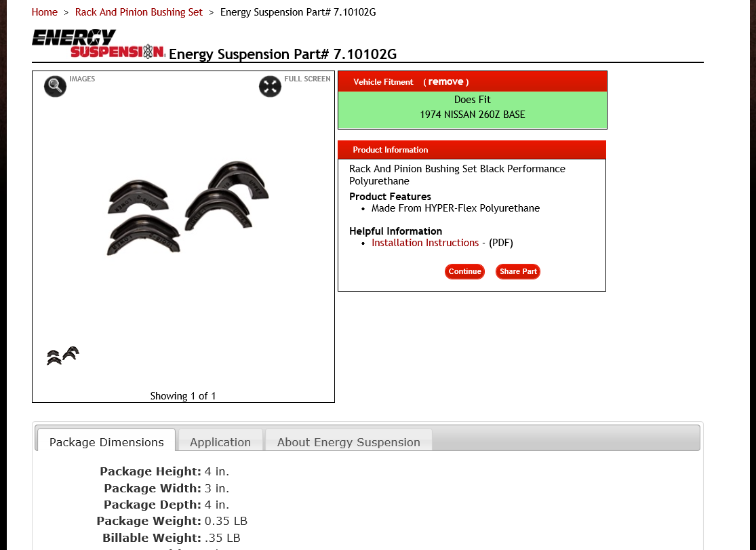This screenshot has width=756, height=550.
Task: Click the FULL SCREEN label
Action: click(307, 79)
